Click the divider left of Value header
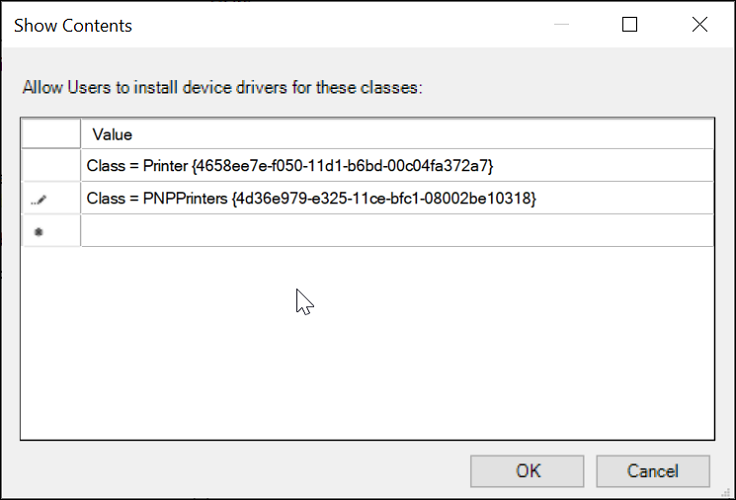Screen dimensions: 736x500 coord(81,134)
